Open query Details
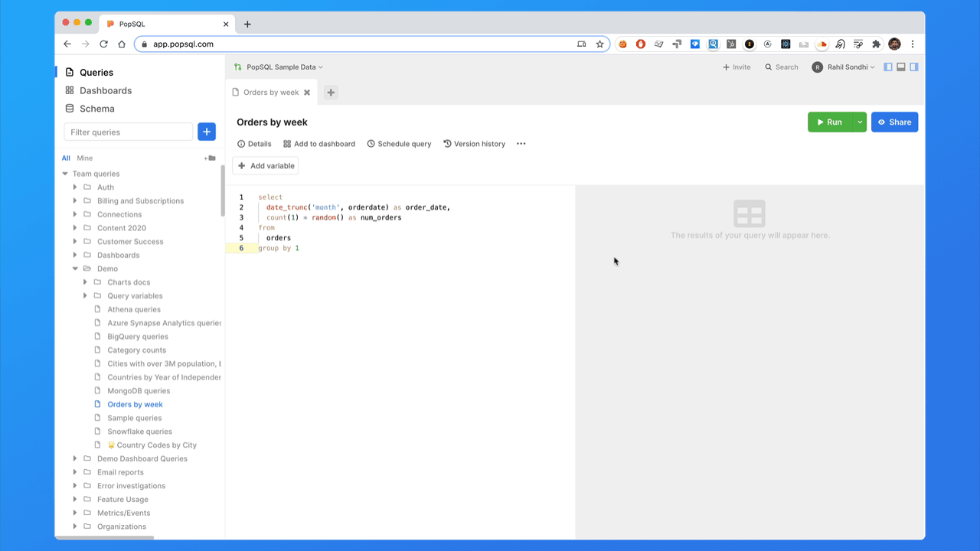This screenshot has width=980, height=551. 254,144
